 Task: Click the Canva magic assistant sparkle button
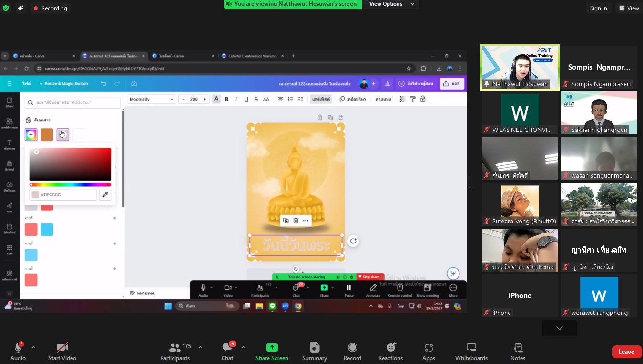[453, 273]
